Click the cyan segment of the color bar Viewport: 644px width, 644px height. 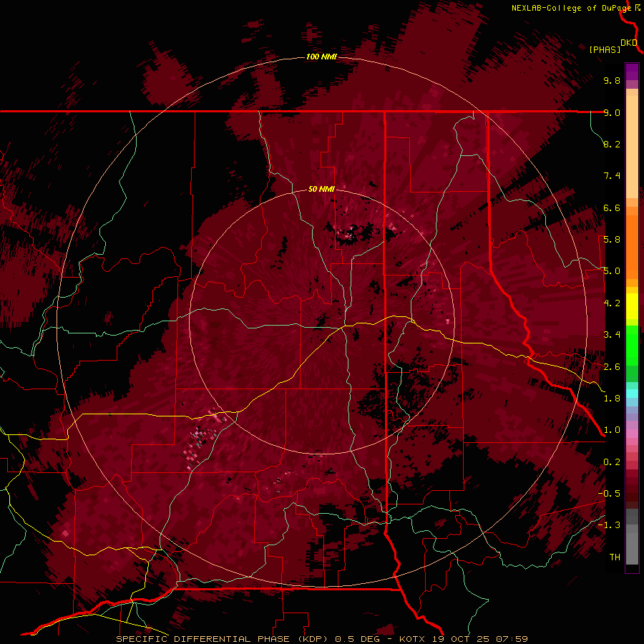tap(632, 394)
